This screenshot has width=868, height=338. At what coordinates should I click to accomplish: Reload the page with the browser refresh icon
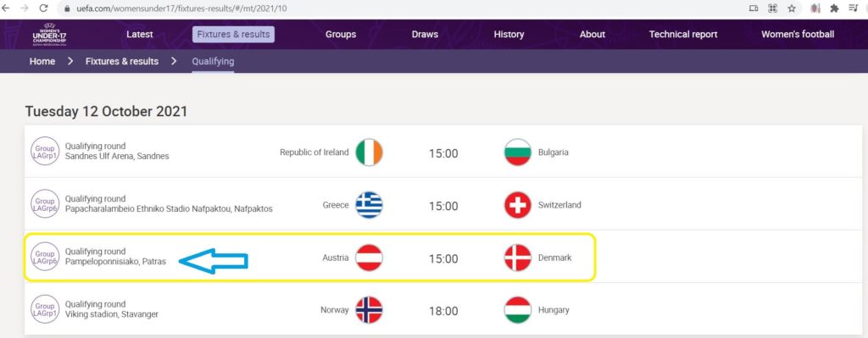click(44, 8)
